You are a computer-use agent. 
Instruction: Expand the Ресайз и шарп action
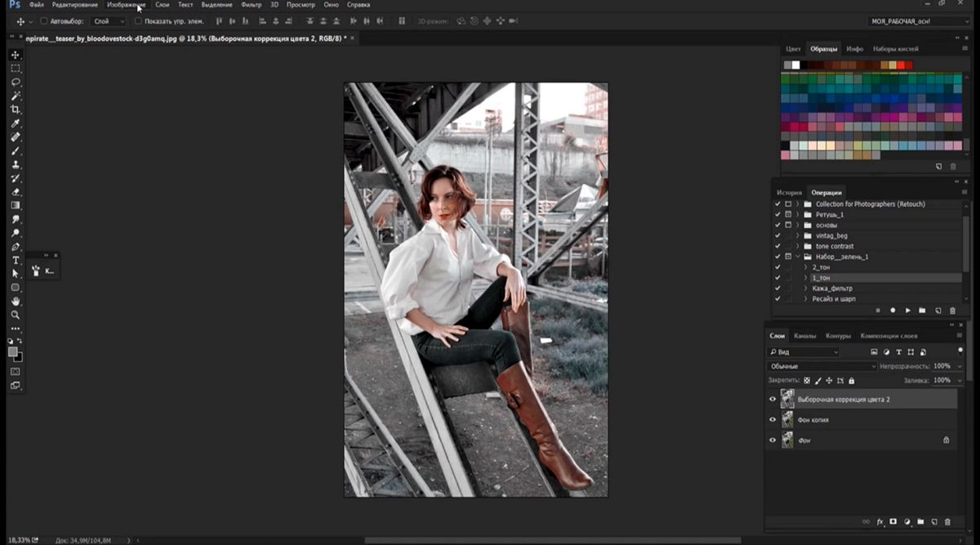806,299
